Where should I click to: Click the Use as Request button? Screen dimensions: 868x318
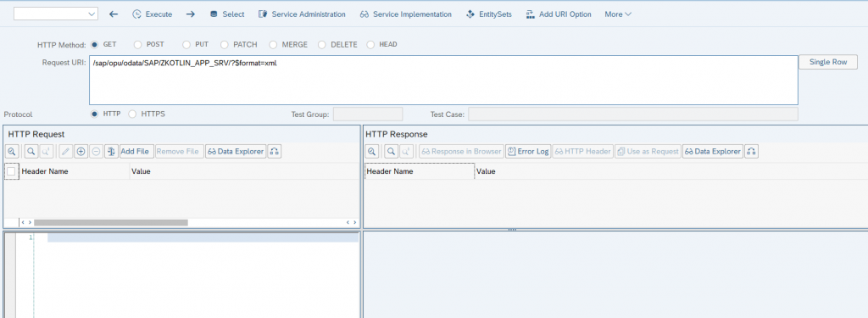click(x=648, y=151)
